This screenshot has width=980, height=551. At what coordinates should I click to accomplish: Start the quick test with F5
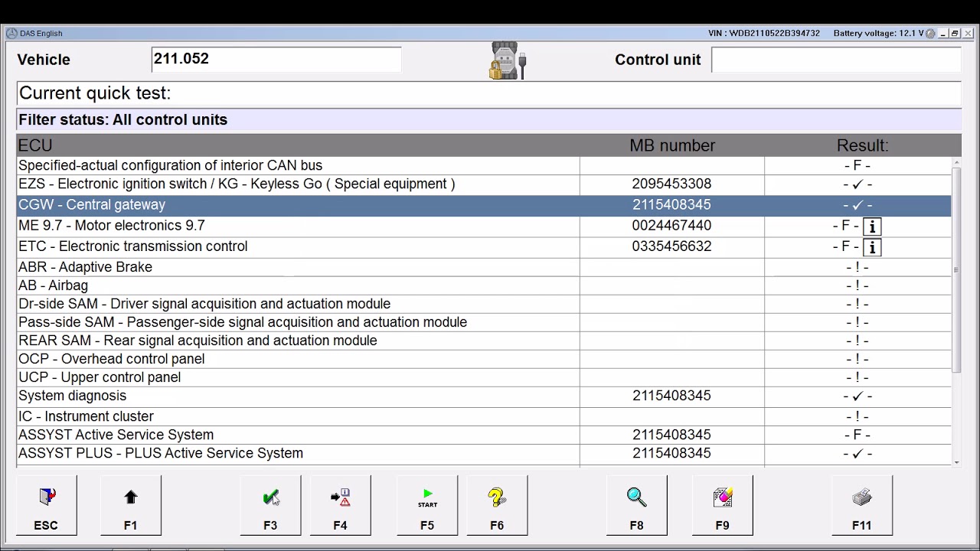click(427, 506)
